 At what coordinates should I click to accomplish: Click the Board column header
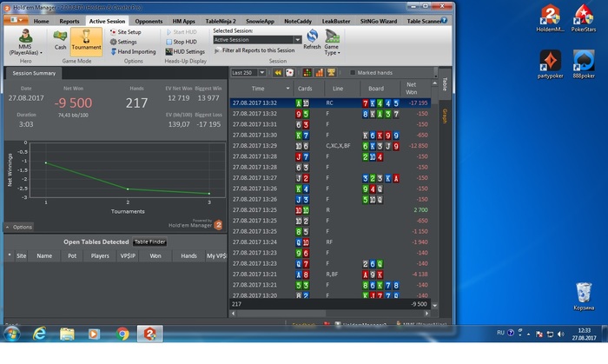click(376, 89)
